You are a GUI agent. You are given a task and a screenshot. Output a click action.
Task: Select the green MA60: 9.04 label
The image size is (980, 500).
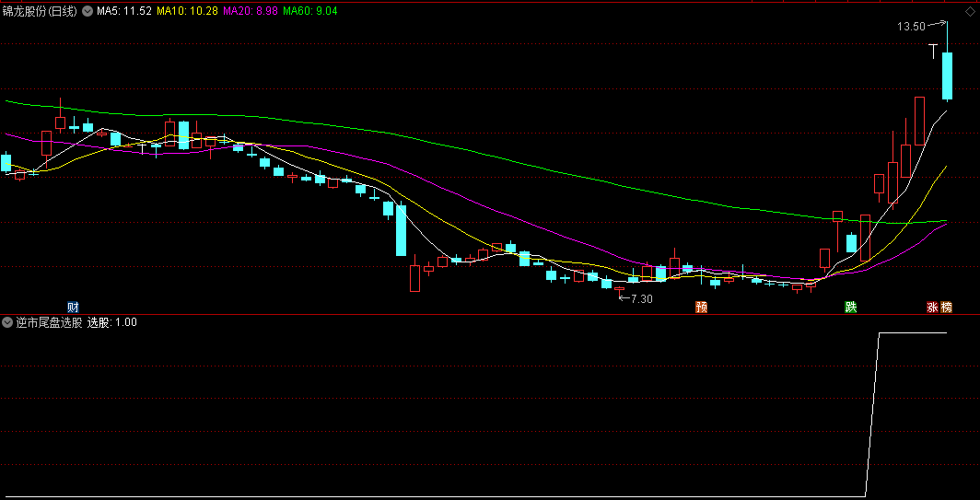[x=310, y=11]
